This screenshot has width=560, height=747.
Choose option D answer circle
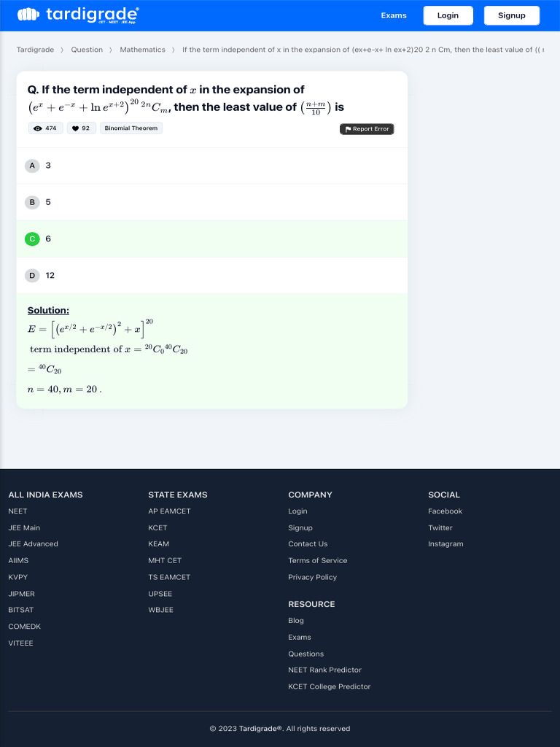[x=32, y=275]
